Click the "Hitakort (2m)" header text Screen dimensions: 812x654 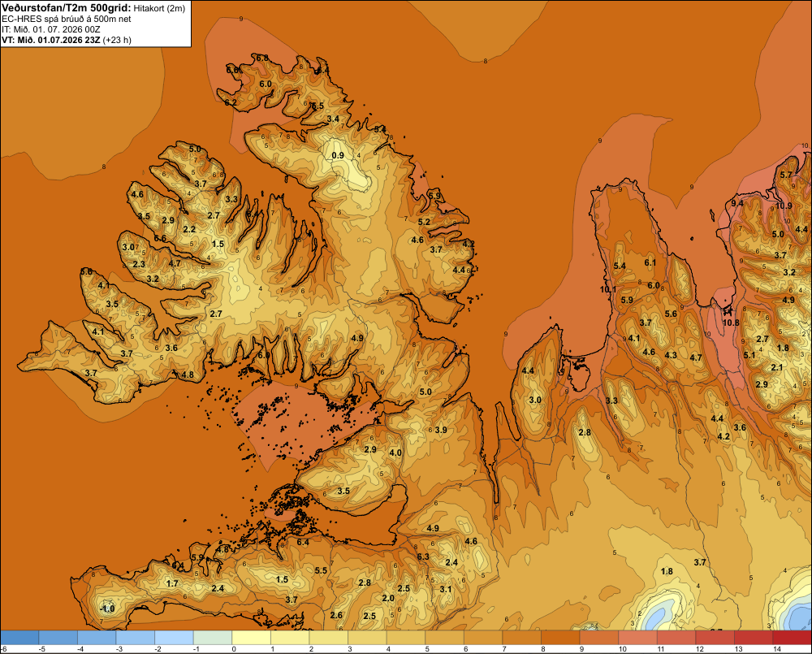tap(159, 8)
